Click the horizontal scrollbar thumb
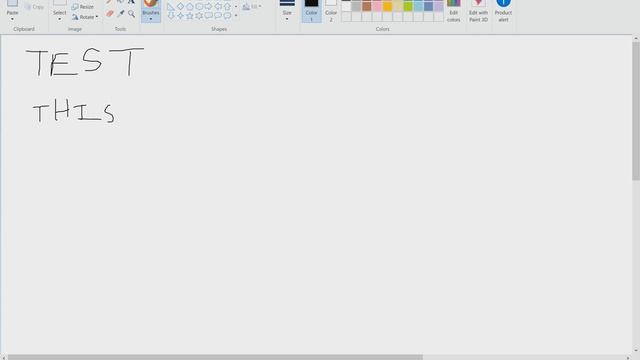Screen dimensions: 640x360 click(x=215, y=357)
